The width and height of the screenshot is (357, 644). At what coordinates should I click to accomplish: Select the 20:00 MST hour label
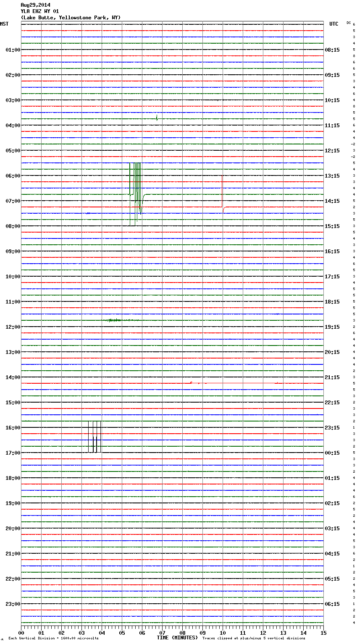pyautogui.click(x=13, y=529)
